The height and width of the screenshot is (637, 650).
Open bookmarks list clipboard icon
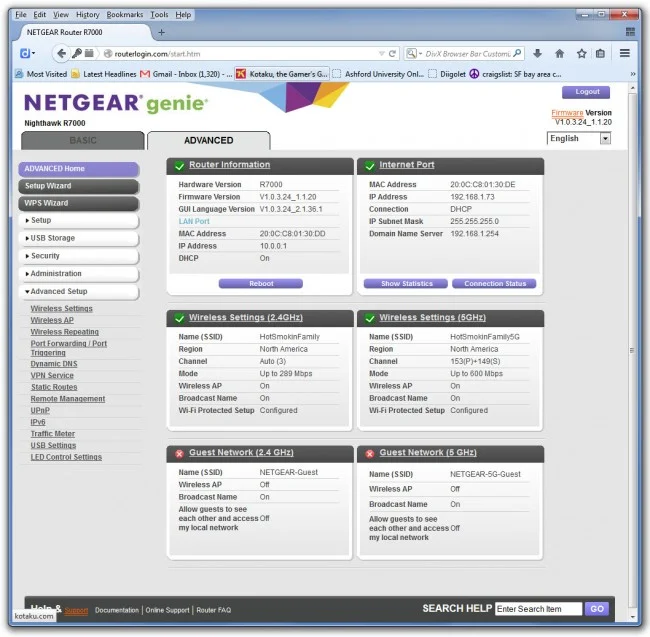(600, 53)
